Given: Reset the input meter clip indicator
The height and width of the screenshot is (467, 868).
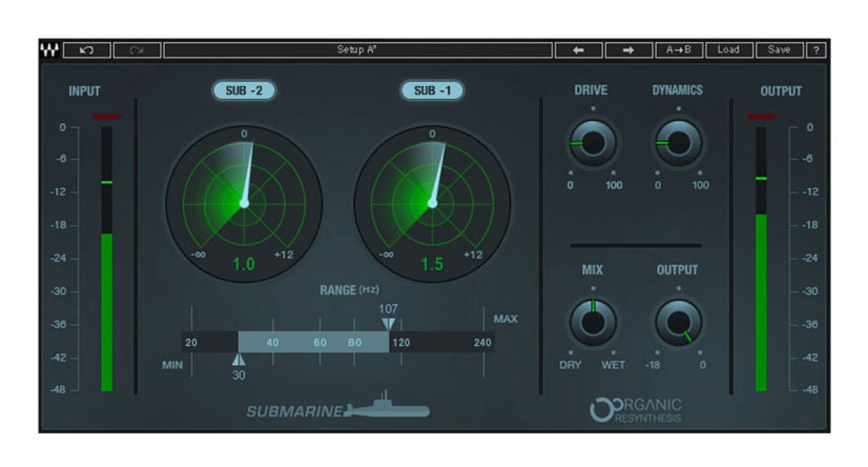Looking at the screenshot, I should [106, 117].
